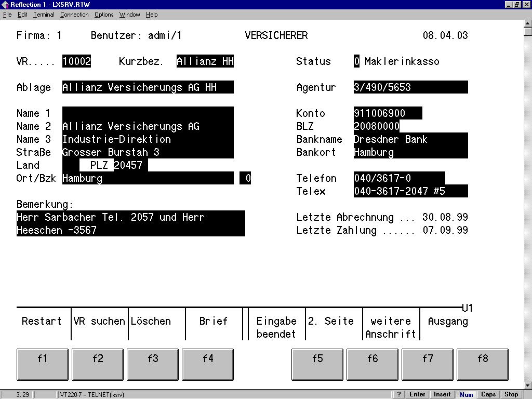This screenshot has width=532, height=399.
Task: Toggle the Num lock indicator
Action: click(x=467, y=394)
